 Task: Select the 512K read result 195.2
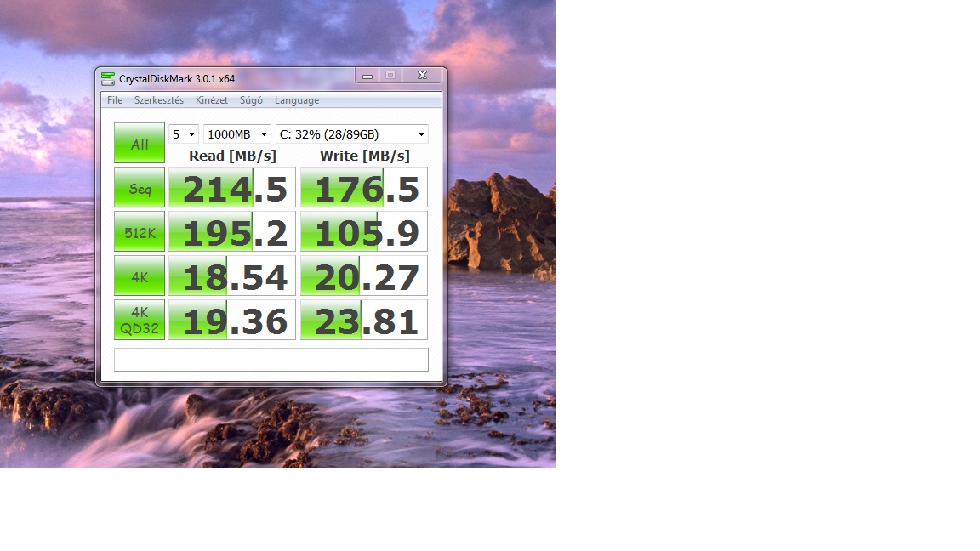[232, 232]
